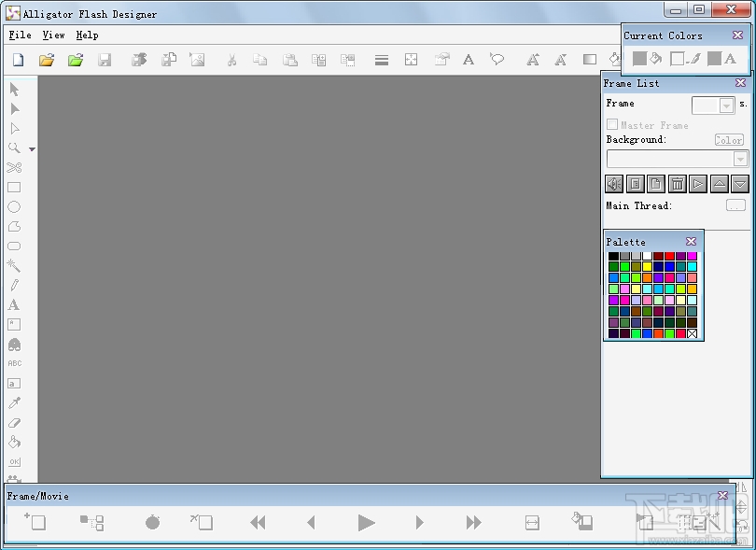The width and height of the screenshot is (756, 550).
Task: Select the arrow selection tool
Action: tap(14, 90)
